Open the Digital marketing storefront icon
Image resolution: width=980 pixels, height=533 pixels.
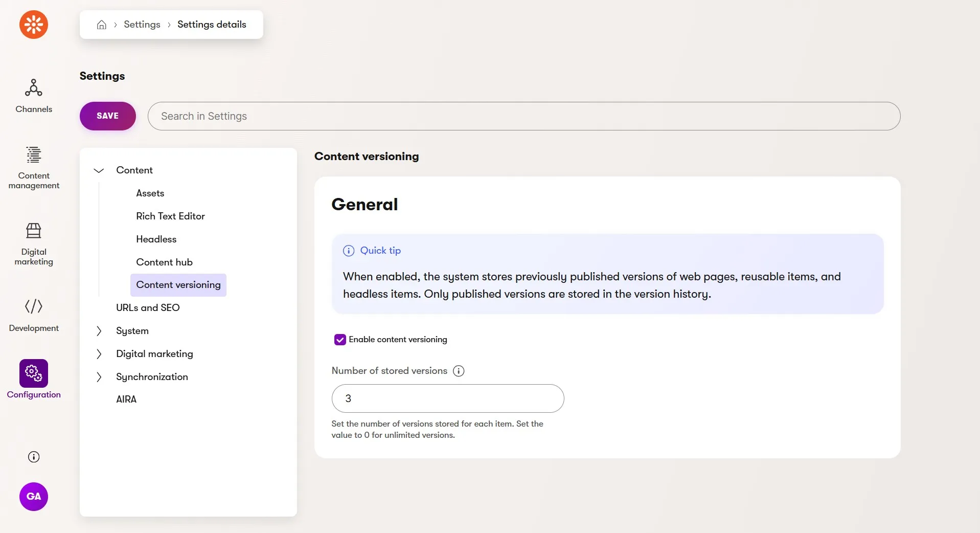click(x=34, y=231)
